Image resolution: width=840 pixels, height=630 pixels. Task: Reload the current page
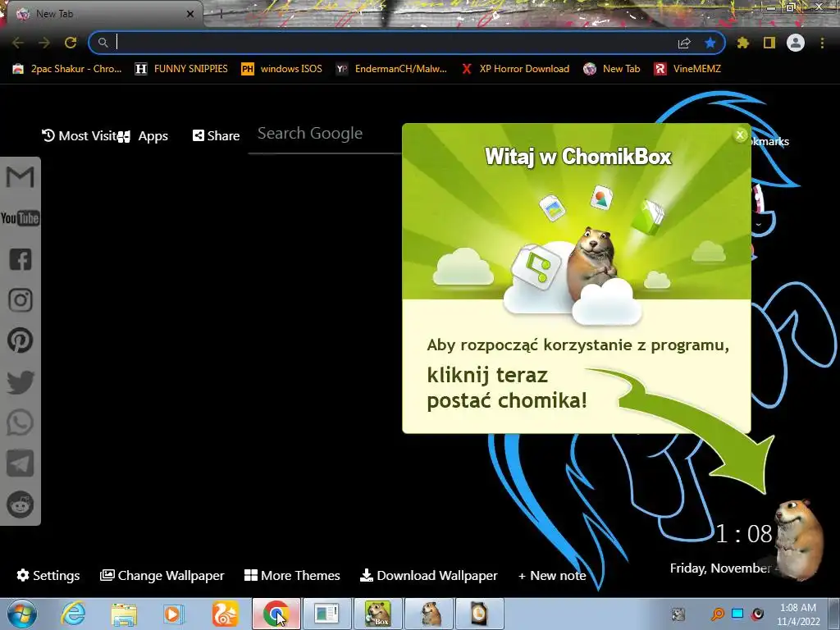71,43
